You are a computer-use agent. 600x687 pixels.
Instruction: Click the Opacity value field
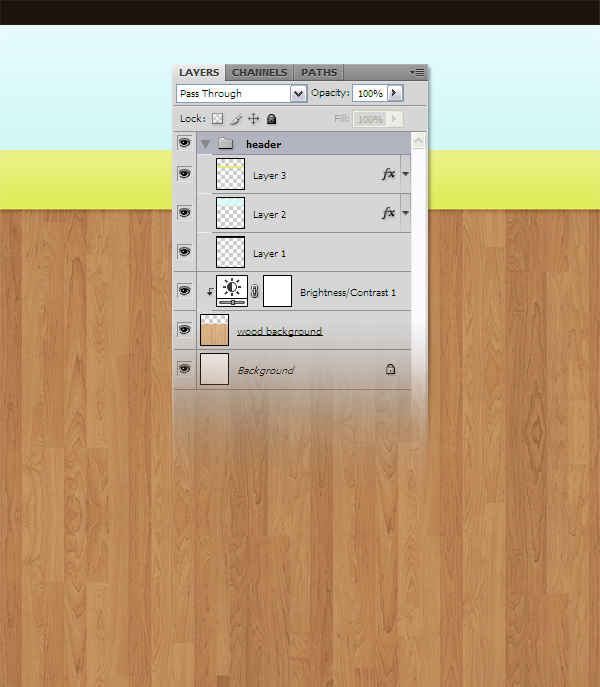click(370, 94)
